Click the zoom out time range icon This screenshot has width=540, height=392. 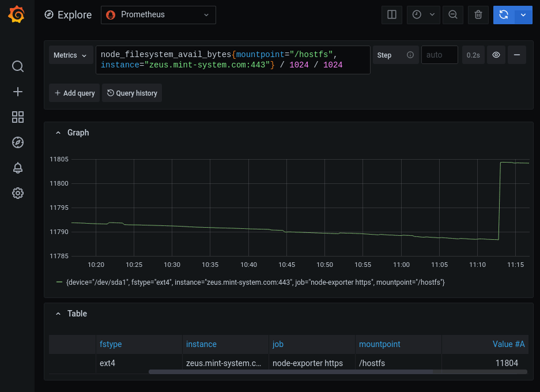(453, 15)
